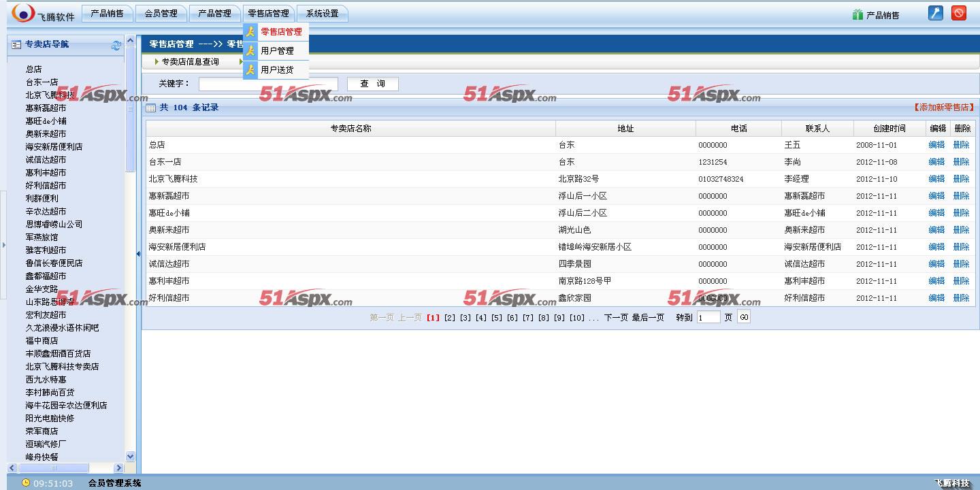Screen dimensions: 980x490
Task: Select 用户管理 in the dropdown menu
Action: (x=277, y=50)
